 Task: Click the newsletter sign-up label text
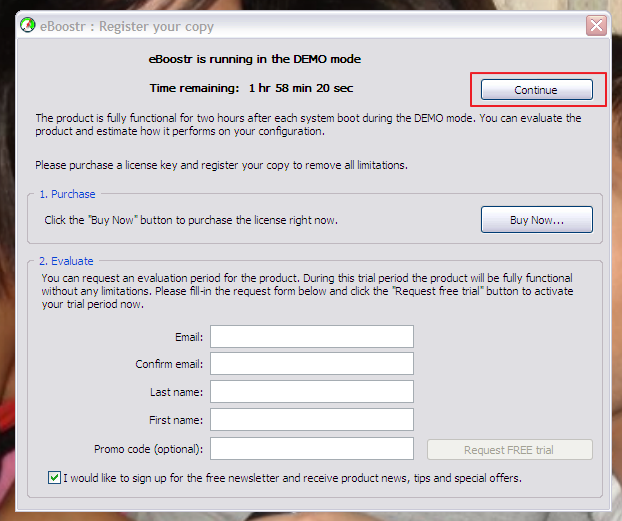(292, 478)
